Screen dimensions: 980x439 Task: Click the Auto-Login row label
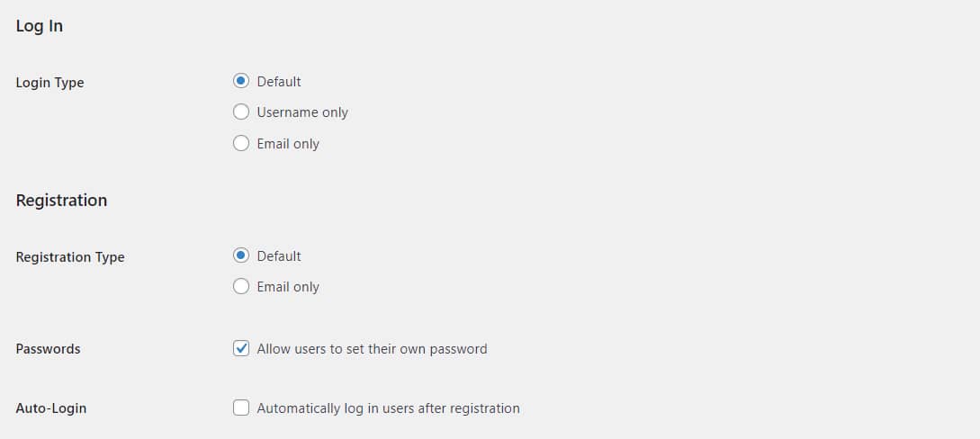pyautogui.click(x=51, y=408)
